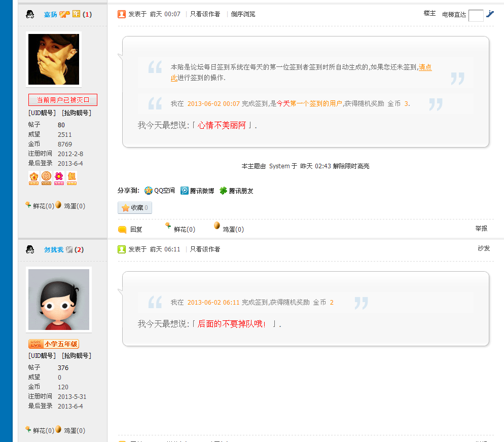Click the second poster's cartoon avatar
This screenshot has width=504, height=442.
[59, 300]
